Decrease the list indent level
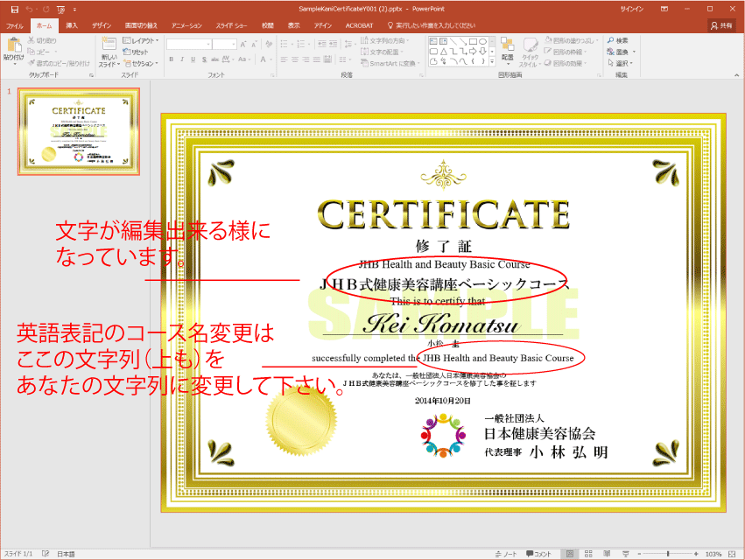 pyautogui.click(x=322, y=44)
